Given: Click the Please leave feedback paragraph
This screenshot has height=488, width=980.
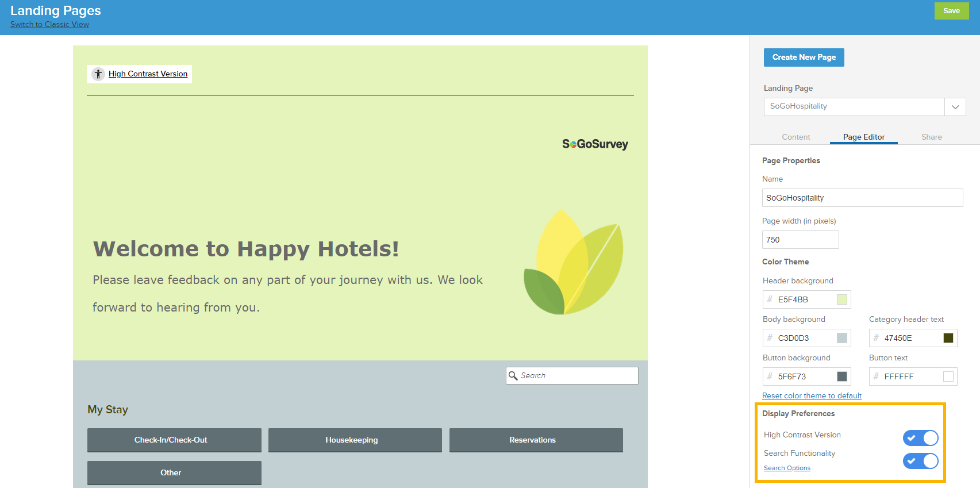Looking at the screenshot, I should (287, 294).
